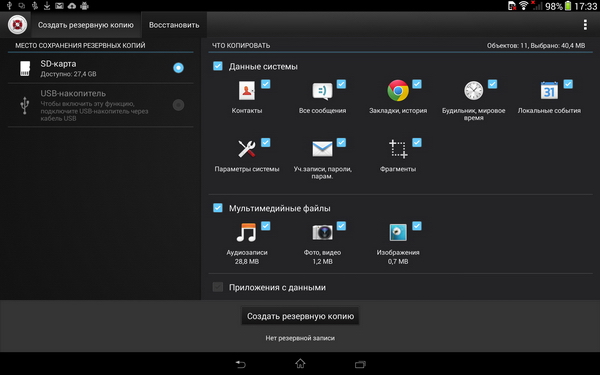
Task: Open the three-dot overflow menu
Action: [x=585, y=25]
